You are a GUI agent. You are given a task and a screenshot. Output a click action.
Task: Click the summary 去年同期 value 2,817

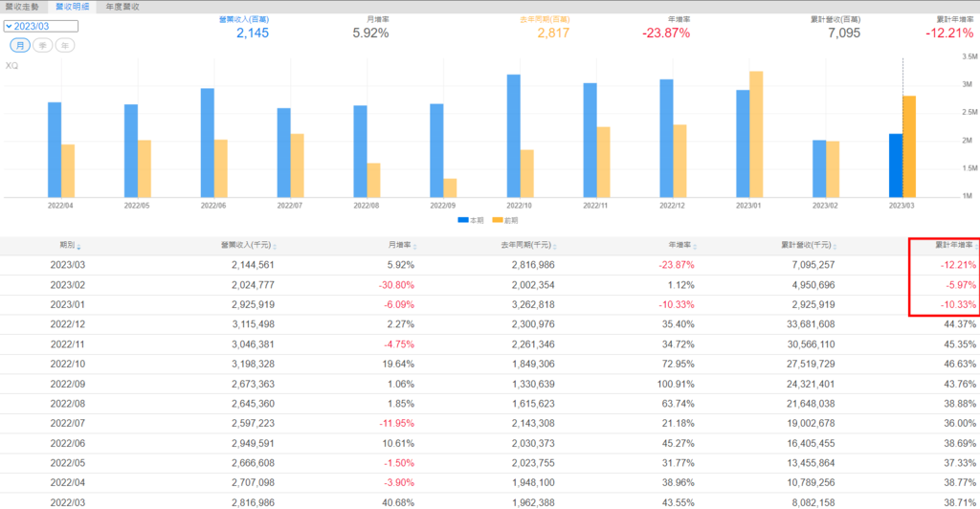tap(553, 33)
